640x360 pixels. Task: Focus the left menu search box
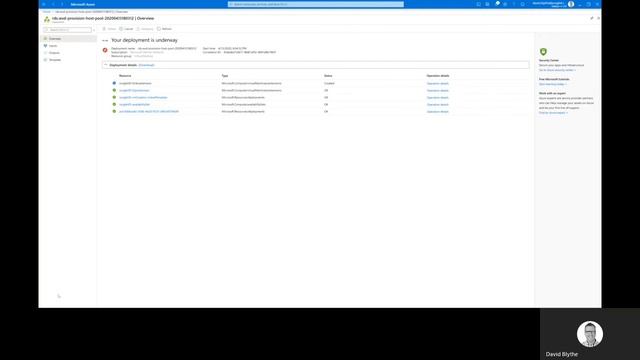[67, 30]
